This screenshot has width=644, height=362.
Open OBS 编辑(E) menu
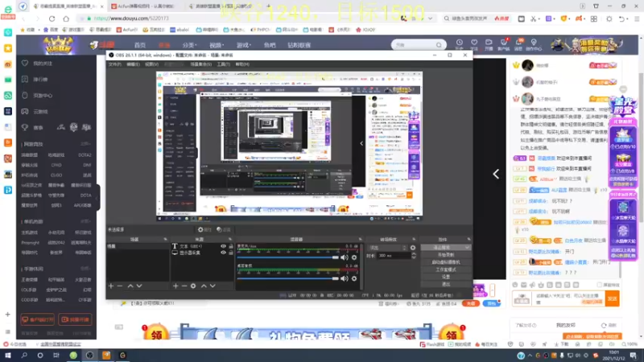pyautogui.click(x=133, y=64)
